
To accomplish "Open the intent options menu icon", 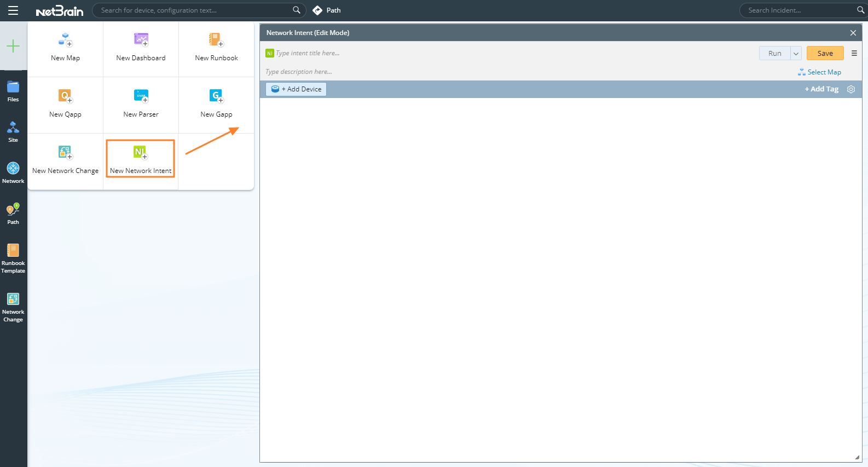I will 854,53.
